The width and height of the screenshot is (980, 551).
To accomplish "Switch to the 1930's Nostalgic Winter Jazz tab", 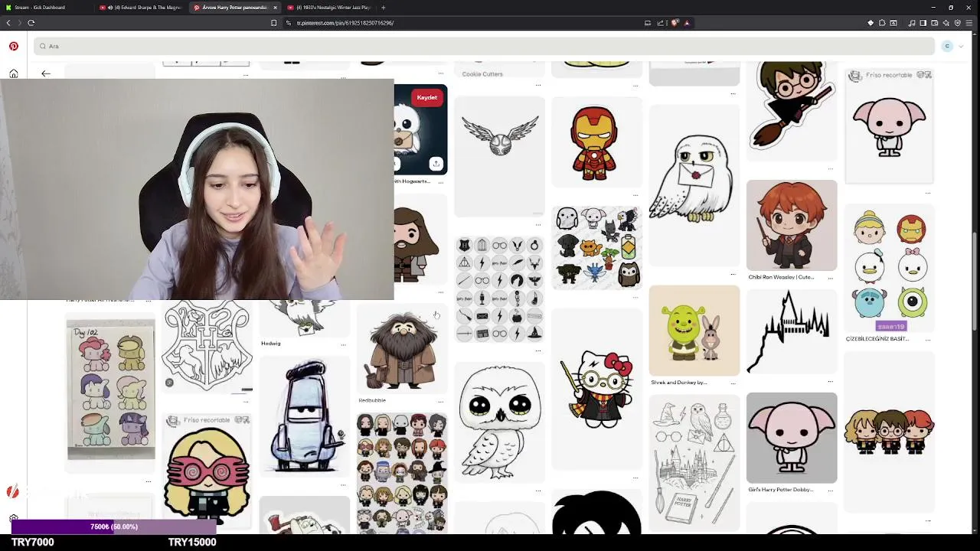I will (329, 8).
